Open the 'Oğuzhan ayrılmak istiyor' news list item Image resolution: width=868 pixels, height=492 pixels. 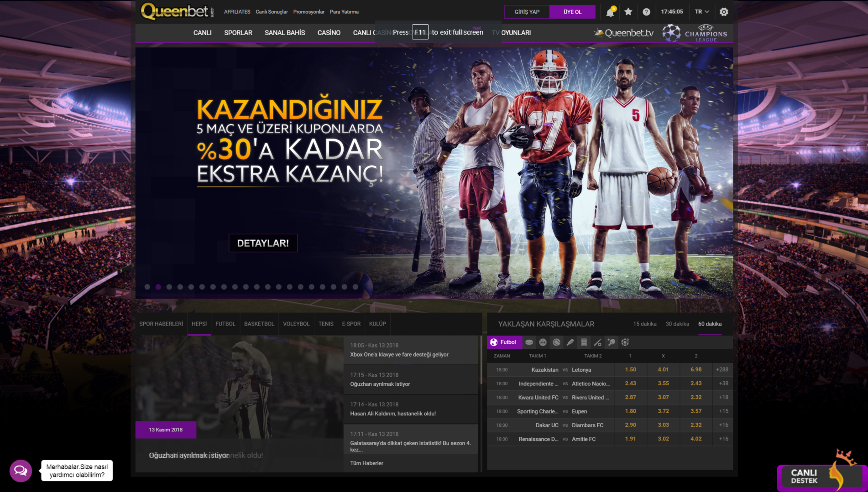[411, 379]
